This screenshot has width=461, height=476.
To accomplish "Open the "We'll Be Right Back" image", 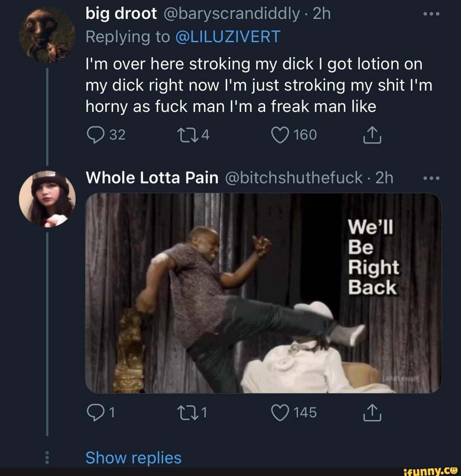I will click(263, 293).
